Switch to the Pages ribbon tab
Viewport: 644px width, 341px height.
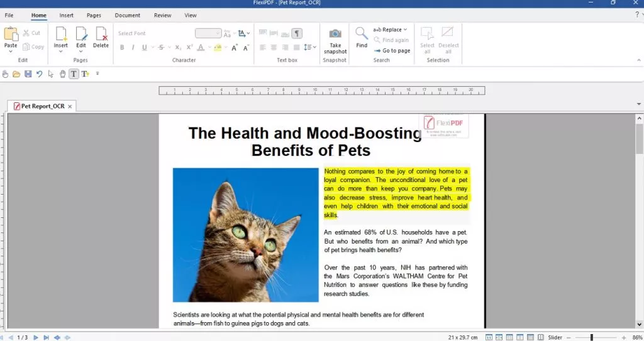tap(94, 15)
